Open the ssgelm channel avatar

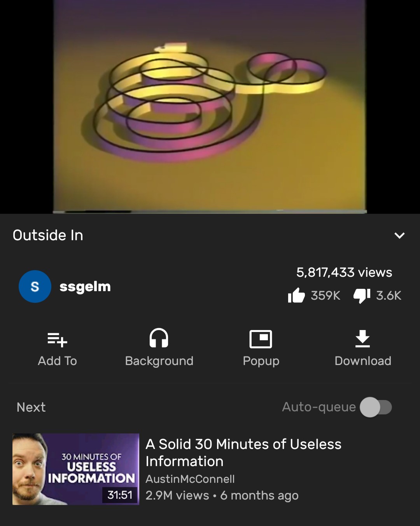coord(35,287)
